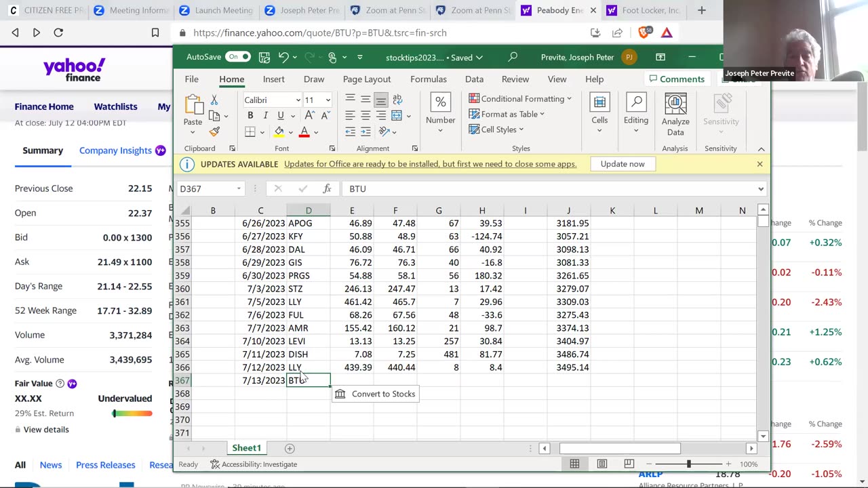Click the Update now button
Screen dimensions: 868x488
623,164
